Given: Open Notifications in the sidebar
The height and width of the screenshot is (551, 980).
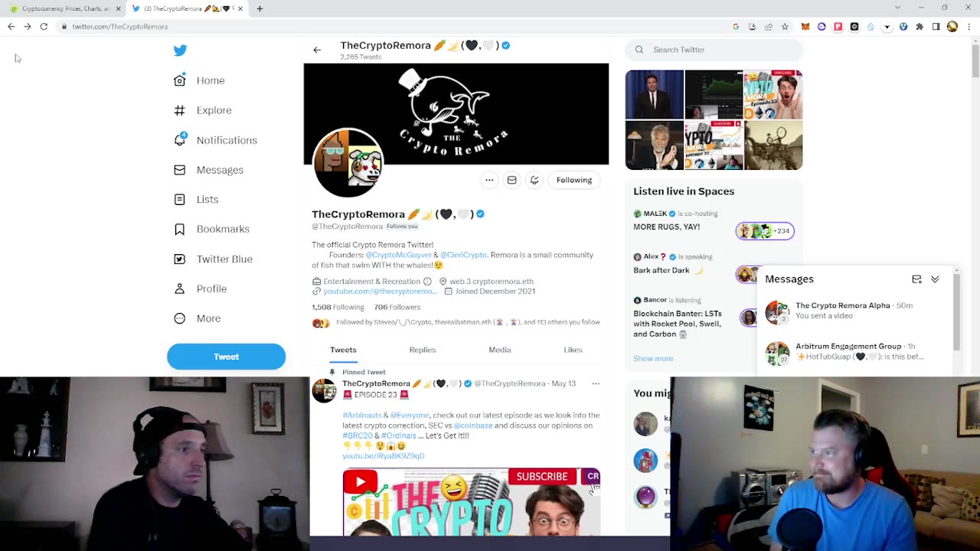Looking at the screenshot, I should [215, 140].
